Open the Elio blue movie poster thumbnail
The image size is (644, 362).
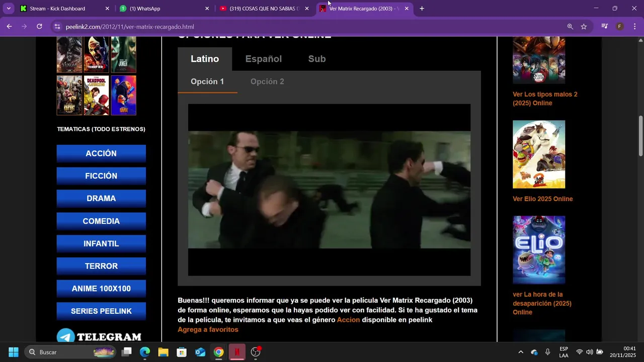point(539,250)
